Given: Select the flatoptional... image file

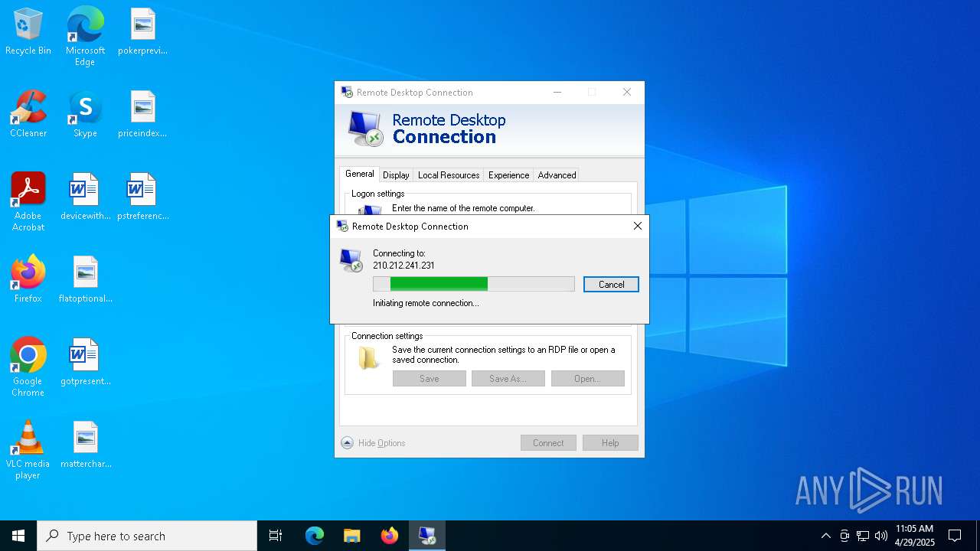Looking at the screenshot, I should point(85,280).
